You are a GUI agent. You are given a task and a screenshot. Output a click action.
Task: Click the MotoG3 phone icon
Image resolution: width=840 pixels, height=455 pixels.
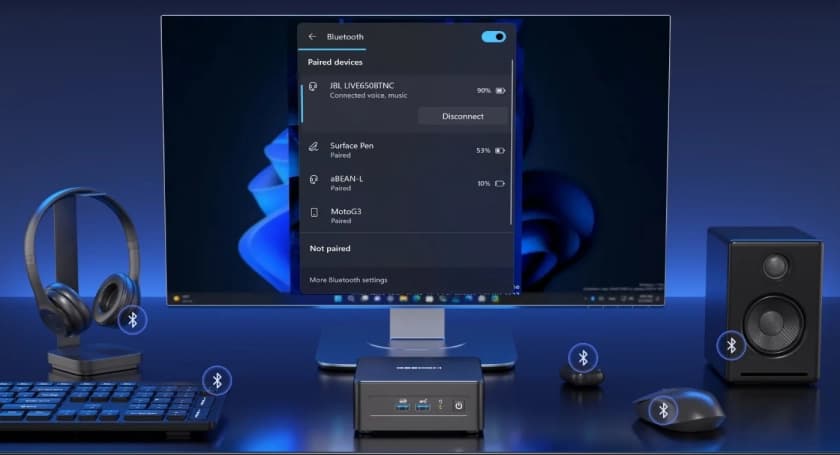314,213
